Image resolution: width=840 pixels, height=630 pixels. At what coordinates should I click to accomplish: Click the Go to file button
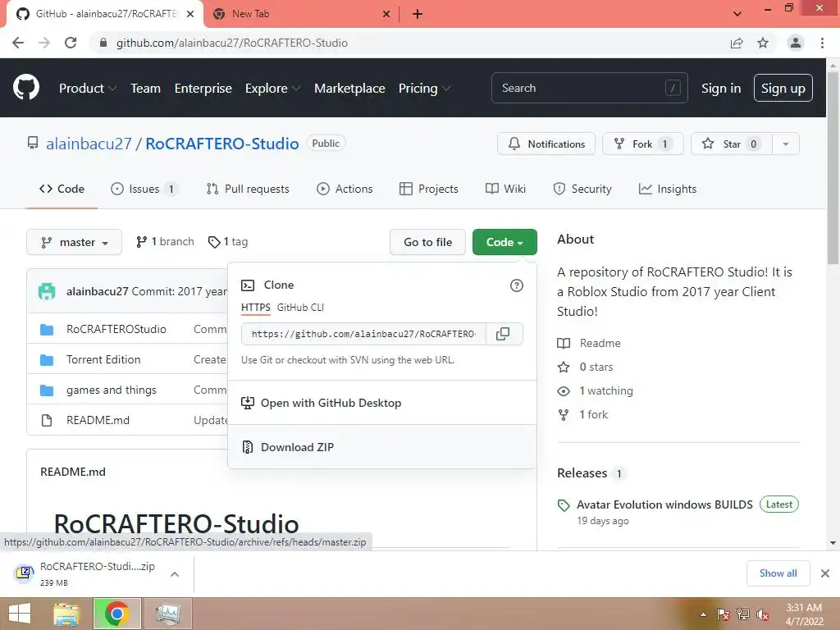pyautogui.click(x=427, y=242)
